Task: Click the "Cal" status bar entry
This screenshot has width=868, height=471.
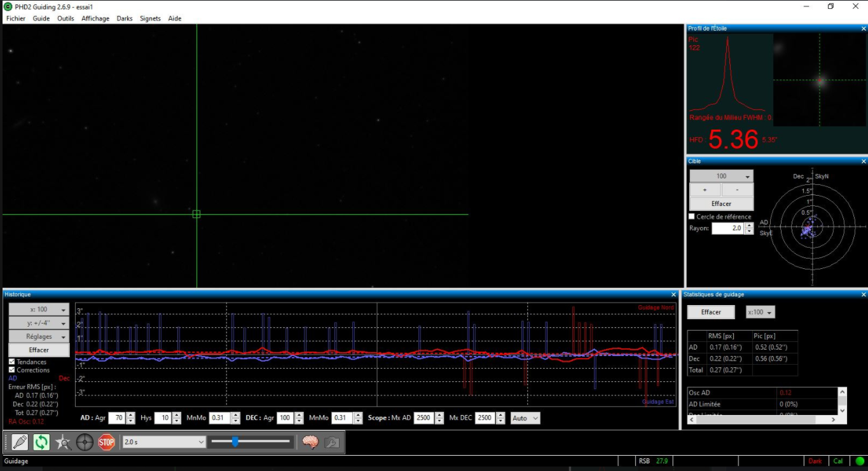Action: [838, 461]
